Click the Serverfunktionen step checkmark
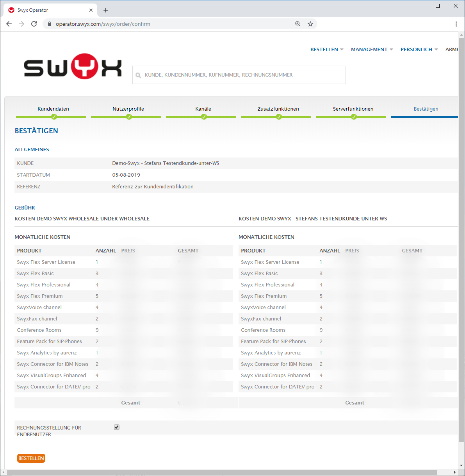 [x=354, y=116]
